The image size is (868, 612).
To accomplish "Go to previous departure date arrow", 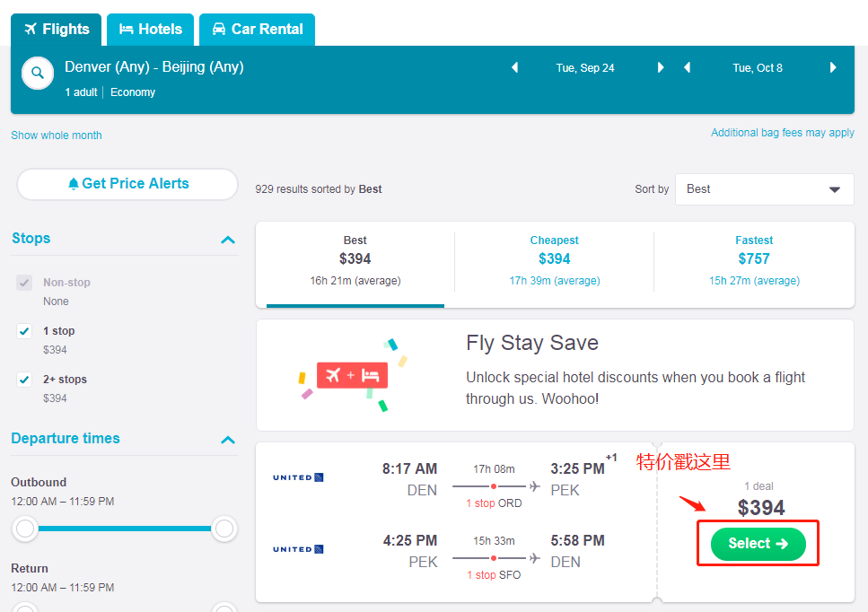I will pos(514,67).
